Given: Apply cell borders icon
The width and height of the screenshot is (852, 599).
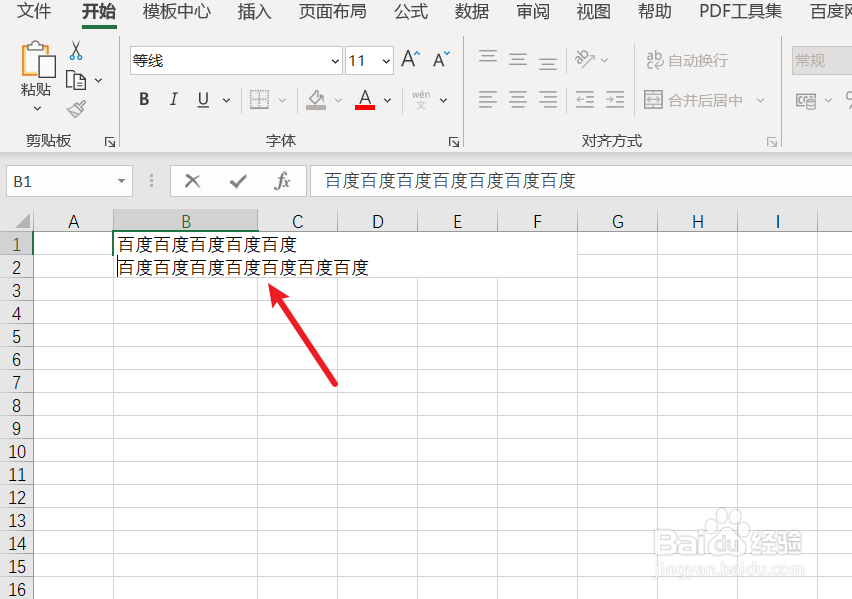Looking at the screenshot, I should click(260, 99).
